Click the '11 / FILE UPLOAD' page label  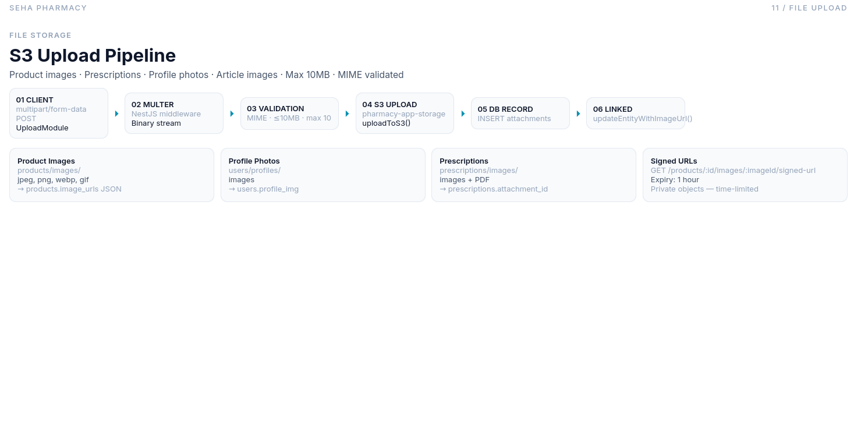pyautogui.click(x=809, y=8)
